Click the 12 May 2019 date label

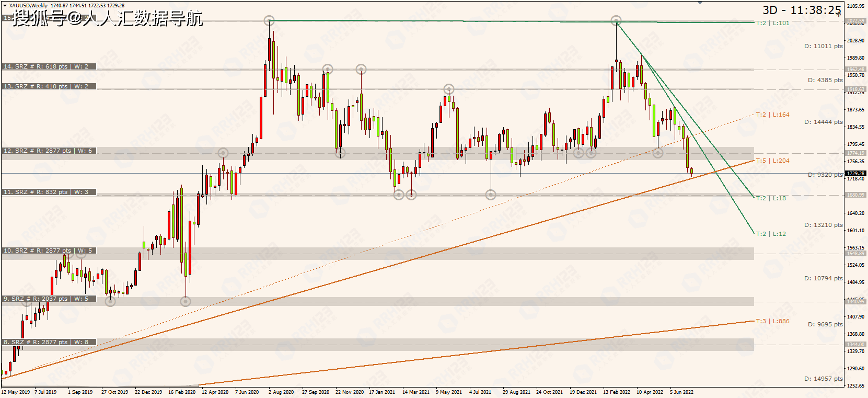point(16,392)
